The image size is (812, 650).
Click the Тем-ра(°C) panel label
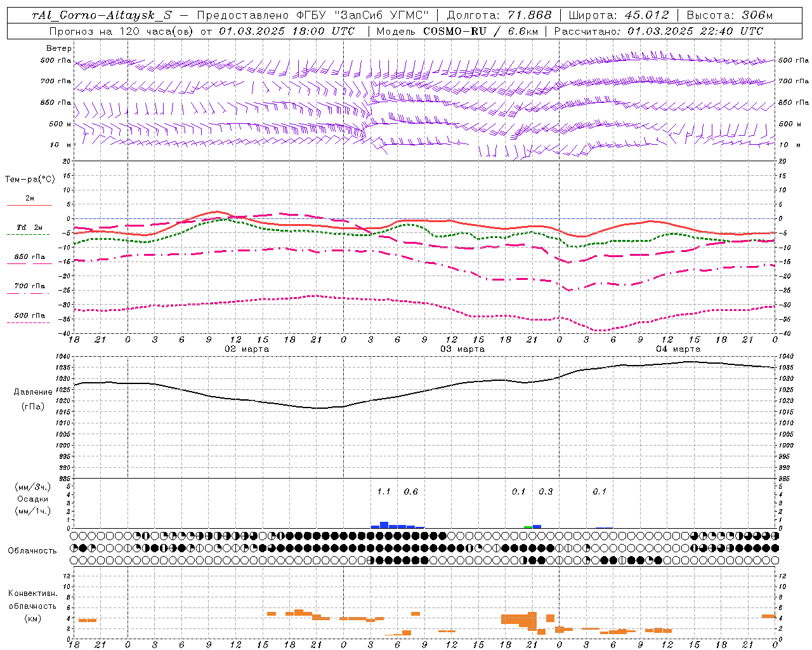(30, 180)
